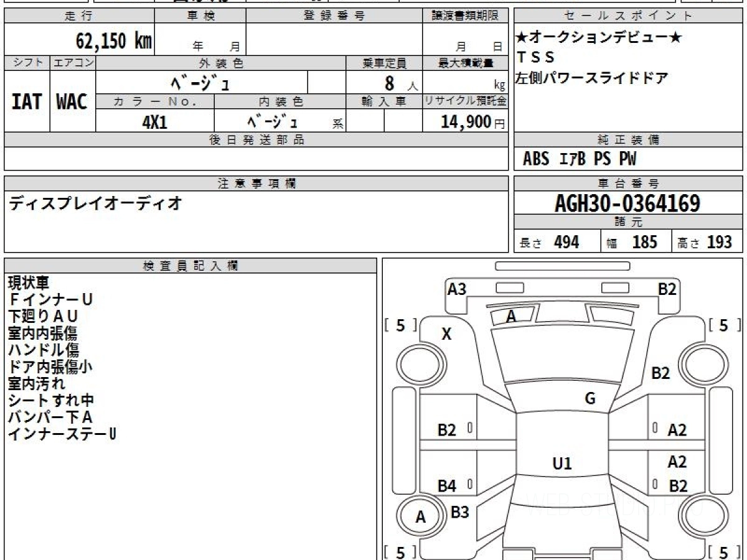This screenshot has height=560, width=747.
Task: Click the 輸入車 header
Action: pos(384,101)
